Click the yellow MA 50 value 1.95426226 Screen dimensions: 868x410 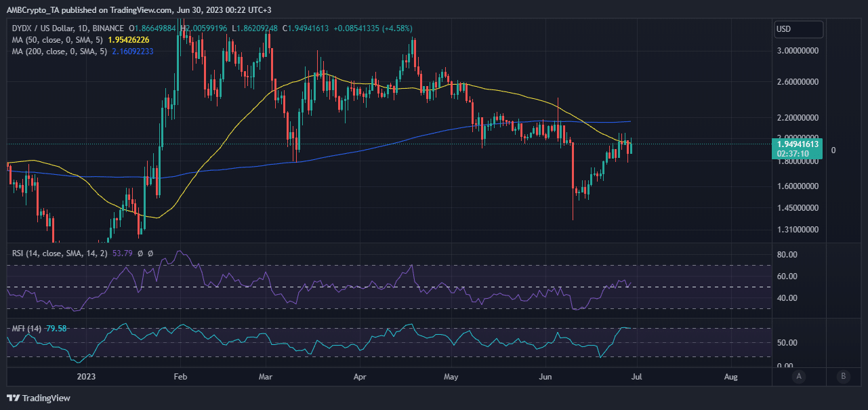point(129,40)
